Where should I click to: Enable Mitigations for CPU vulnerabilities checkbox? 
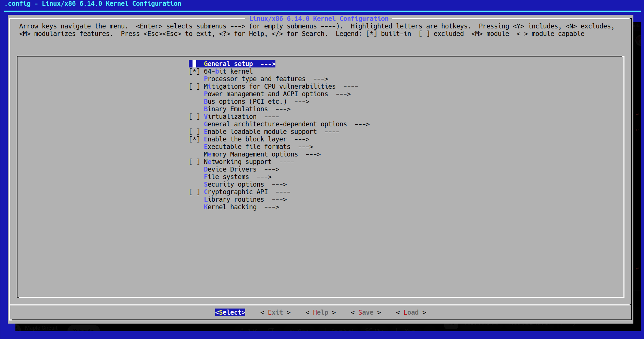tap(194, 86)
